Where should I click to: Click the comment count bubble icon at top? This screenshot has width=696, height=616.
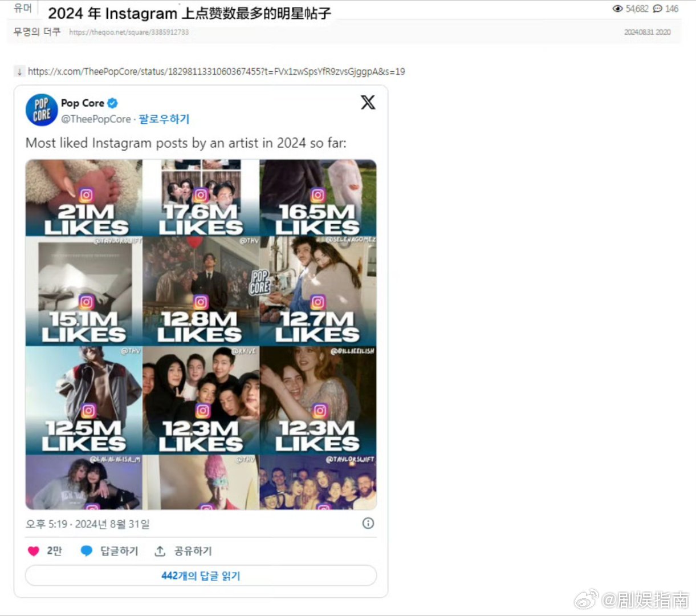(x=657, y=9)
